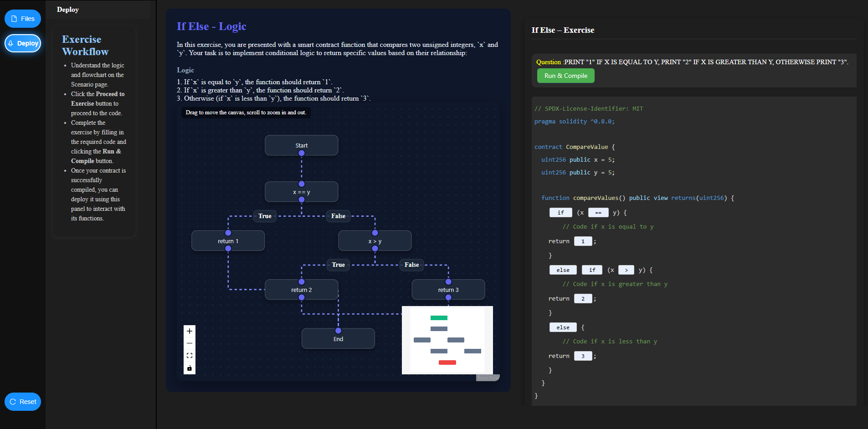Zoom in on the flowchart canvas
The height and width of the screenshot is (429, 868).
190,331
